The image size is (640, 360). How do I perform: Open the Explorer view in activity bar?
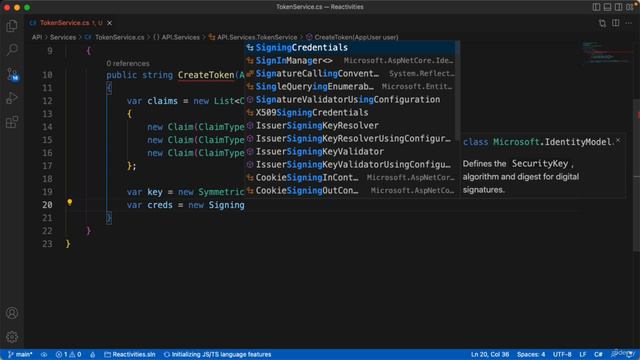(x=12, y=26)
